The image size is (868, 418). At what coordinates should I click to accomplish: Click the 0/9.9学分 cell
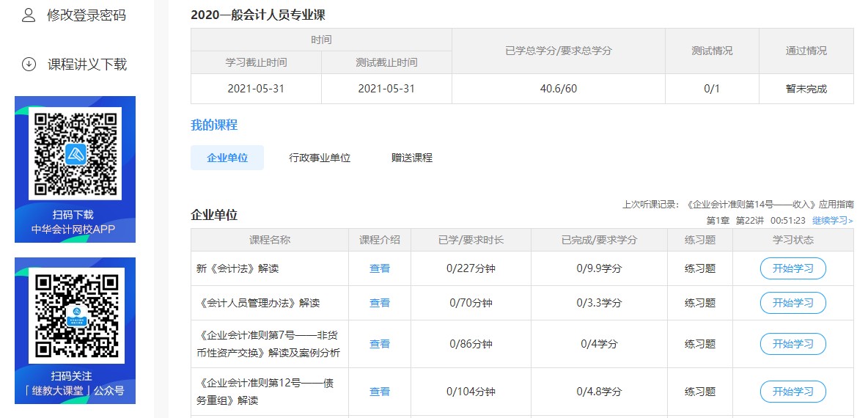pyautogui.click(x=599, y=268)
